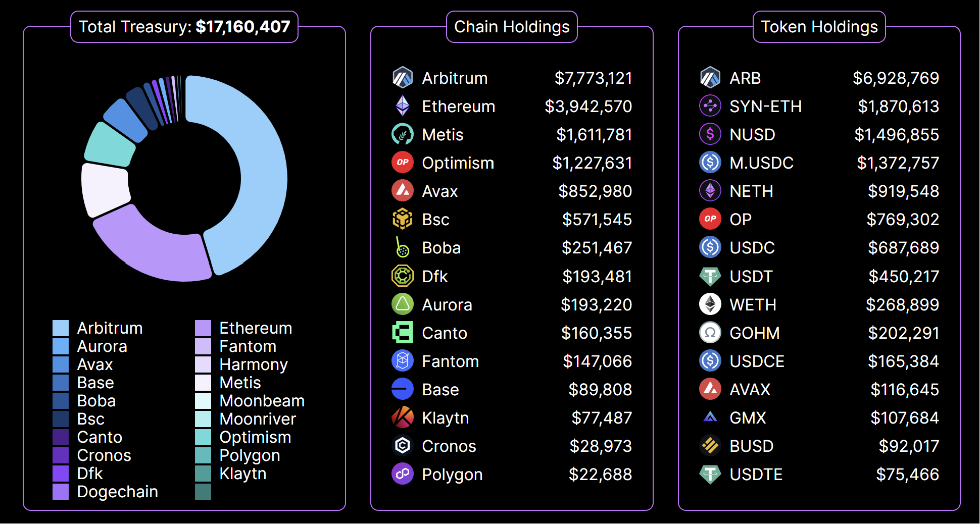Click the Ethereum holdings value $3,942,570

[x=588, y=106]
